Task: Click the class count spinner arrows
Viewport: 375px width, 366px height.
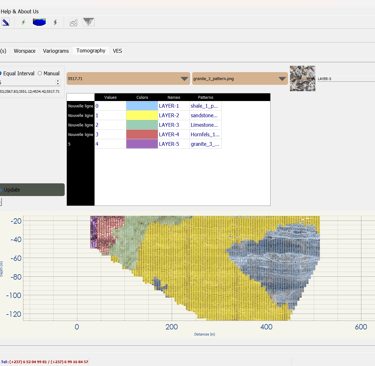Action: point(58,82)
